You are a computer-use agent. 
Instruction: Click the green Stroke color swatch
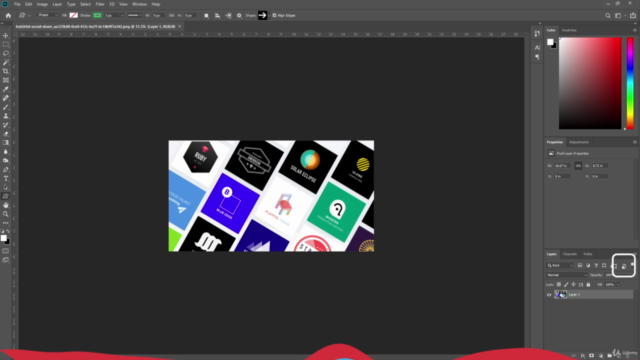97,16
